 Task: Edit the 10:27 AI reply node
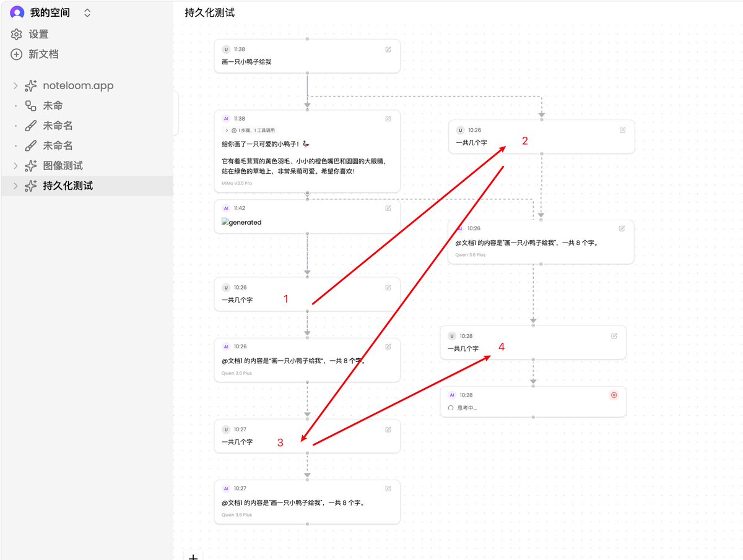pyautogui.click(x=388, y=489)
